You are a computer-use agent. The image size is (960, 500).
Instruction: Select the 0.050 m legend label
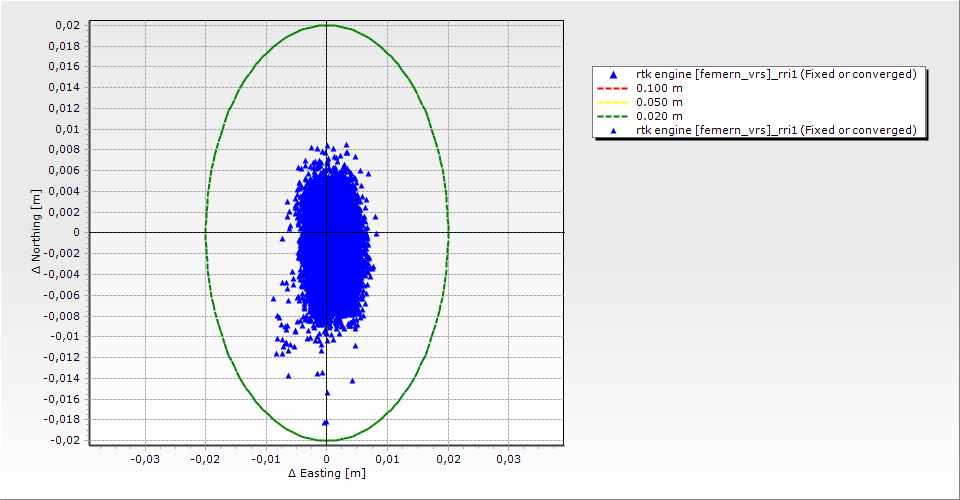(660, 102)
